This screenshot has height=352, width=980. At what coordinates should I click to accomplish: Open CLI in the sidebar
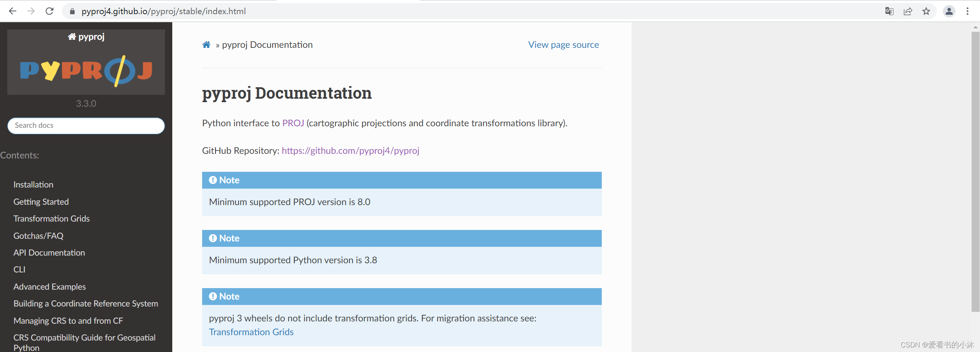pyautogui.click(x=19, y=269)
